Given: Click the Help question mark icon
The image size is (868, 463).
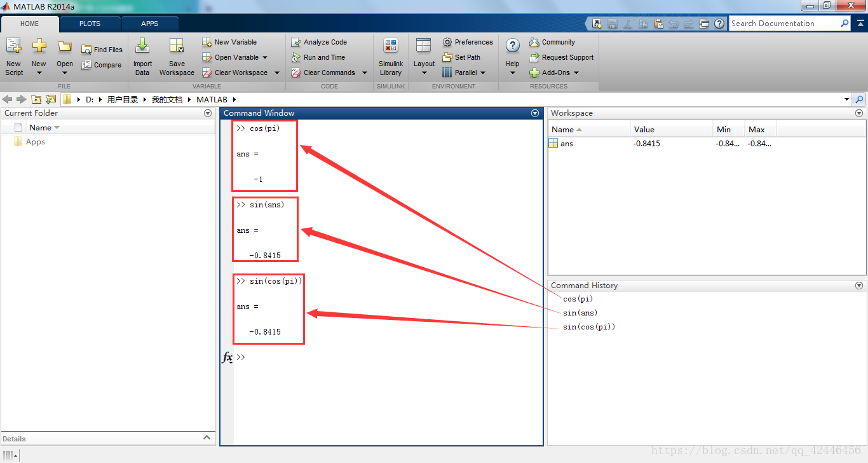Looking at the screenshot, I should click(512, 46).
